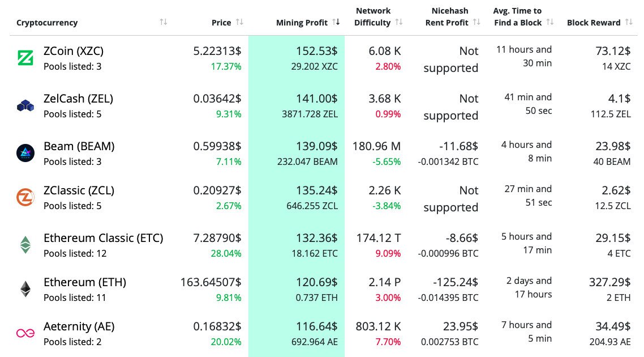Click the 28.04% price change value
Image resolution: width=644 pixels, height=357 pixels.
pyautogui.click(x=226, y=253)
